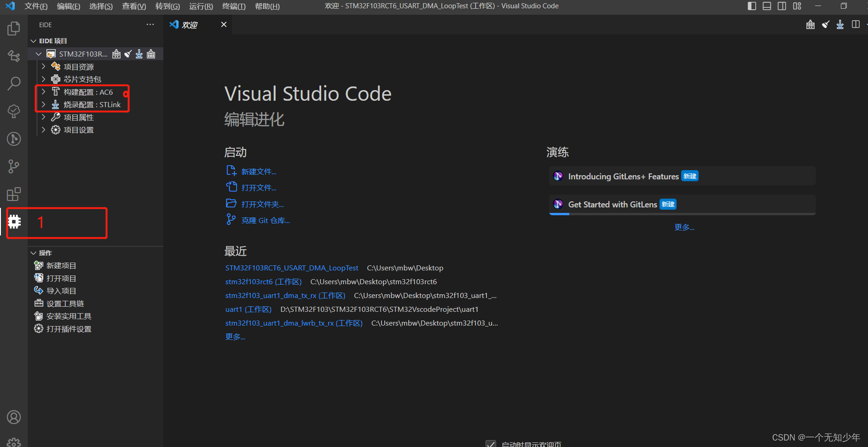
Task: Click 导入项目 in the operations list
Action: [x=61, y=291]
